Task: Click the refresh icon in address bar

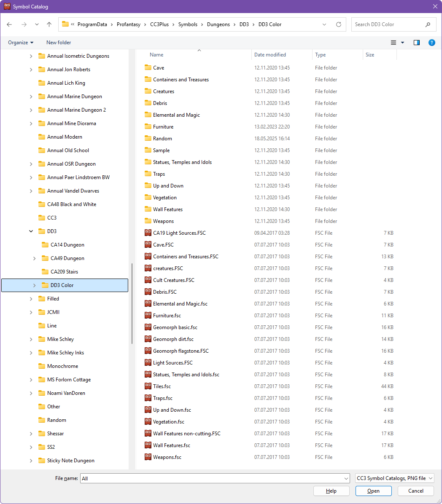Action: click(x=338, y=24)
